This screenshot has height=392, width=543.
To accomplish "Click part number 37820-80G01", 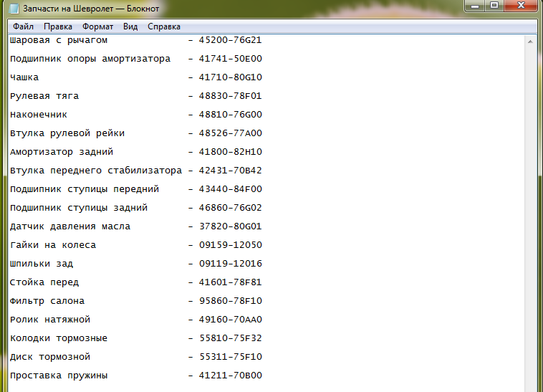I will click(230, 226).
